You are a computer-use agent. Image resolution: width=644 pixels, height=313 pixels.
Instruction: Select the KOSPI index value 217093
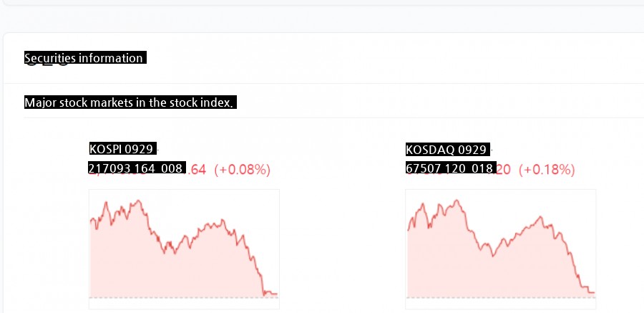[x=104, y=168]
